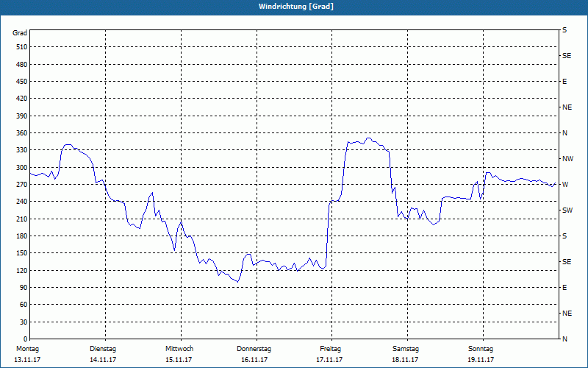
Task: Select the 17.11.17 date label
Action: coord(329,360)
